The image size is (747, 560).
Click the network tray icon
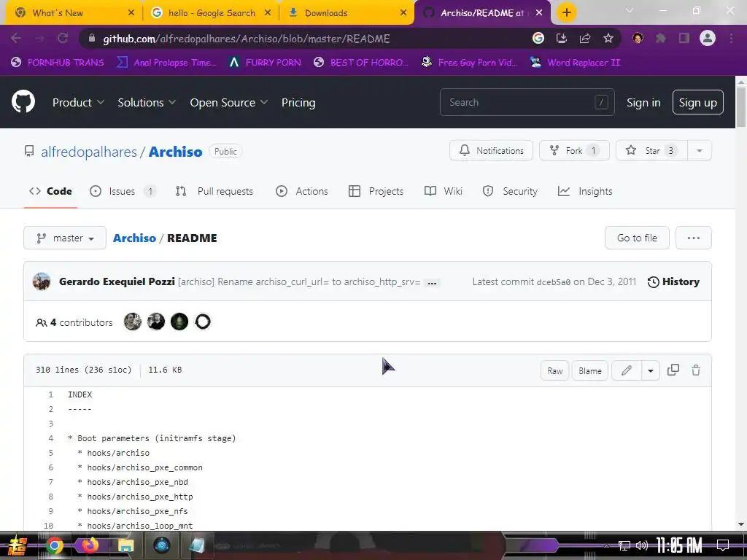(x=624, y=545)
